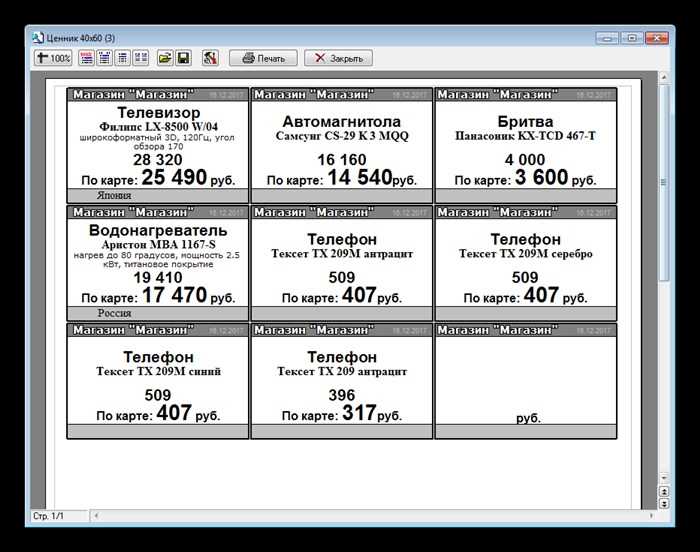This screenshot has width=700, height=552.
Task: Click the horizontal scrollbar left arrow
Action: tap(96, 516)
